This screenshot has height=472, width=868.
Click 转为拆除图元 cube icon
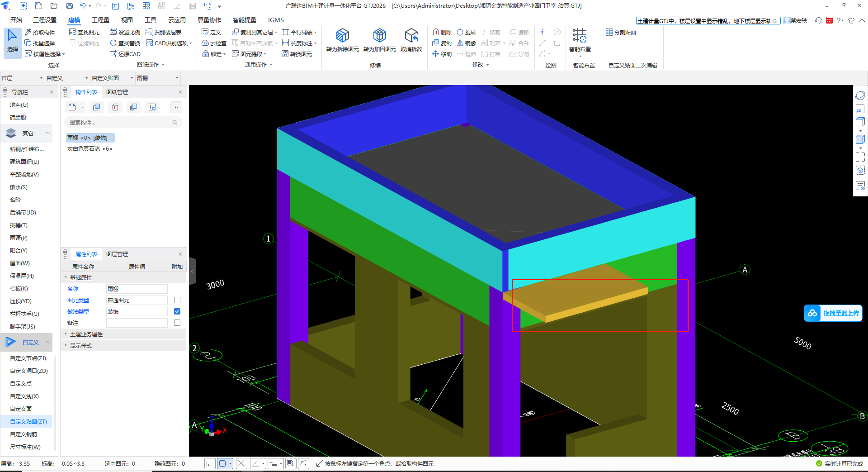click(x=342, y=35)
